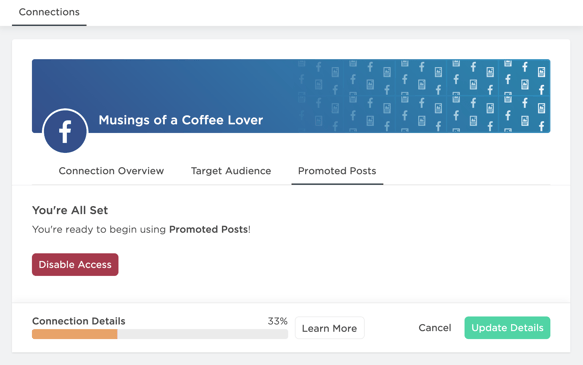Select the Promoted Posts tab
Screen dimensions: 583x365
coord(337,171)
